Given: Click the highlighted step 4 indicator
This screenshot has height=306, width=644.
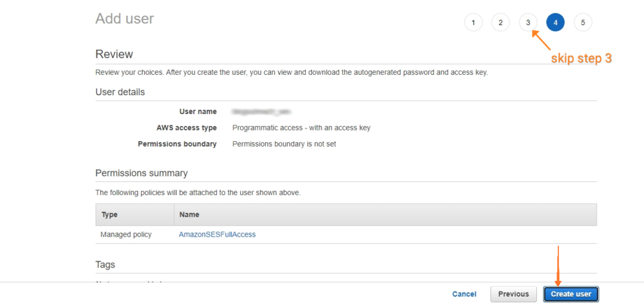Looking at the screenshot, I should (x=555, y=23).
